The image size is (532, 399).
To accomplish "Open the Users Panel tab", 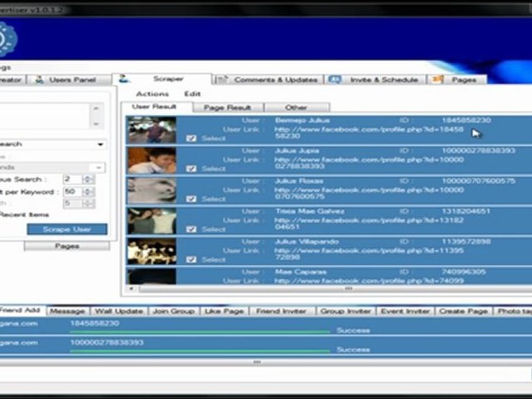I will 69,80.
